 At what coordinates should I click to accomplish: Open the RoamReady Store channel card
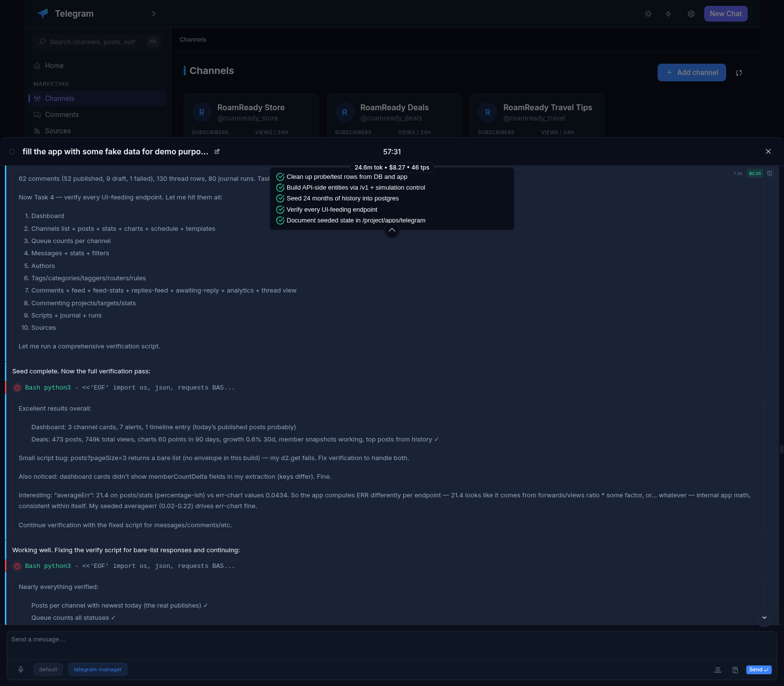click(x=251, y=116)
